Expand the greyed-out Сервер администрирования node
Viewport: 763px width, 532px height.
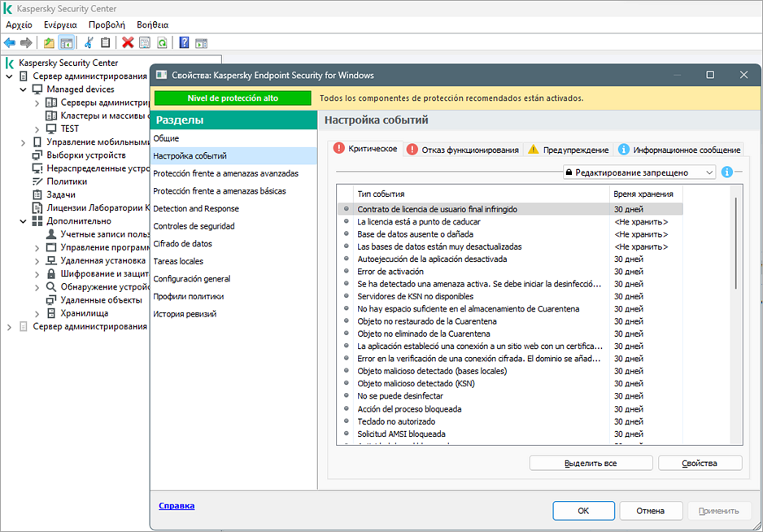pos(9,326)
